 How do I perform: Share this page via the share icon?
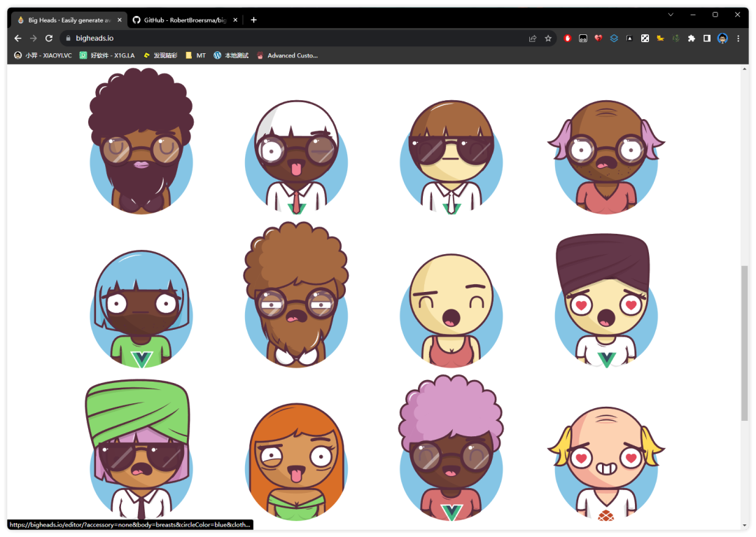(532, 39)
